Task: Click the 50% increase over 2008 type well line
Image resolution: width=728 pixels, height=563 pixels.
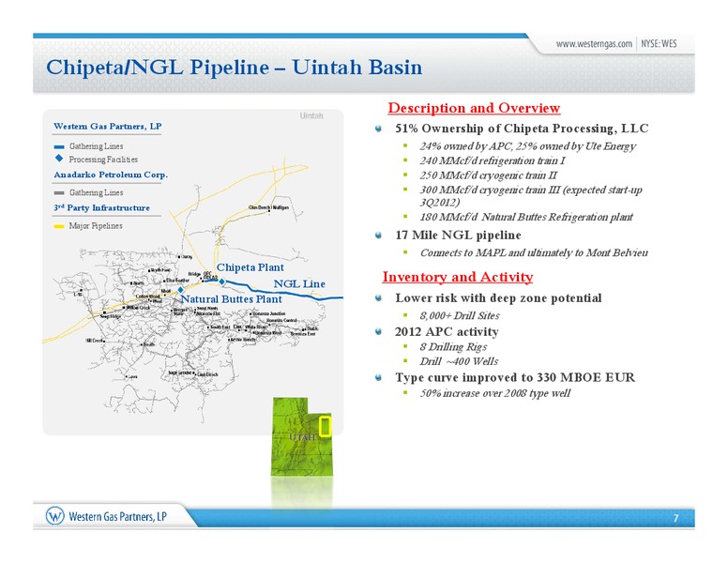Action: pyautogui.click(x=495, y=393)
